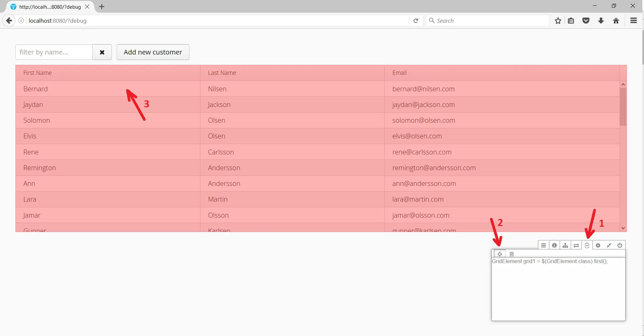This screenshot has width=644, height=336.
Task: Open the debug window Log tab
Action: click(x=543, y=245)
